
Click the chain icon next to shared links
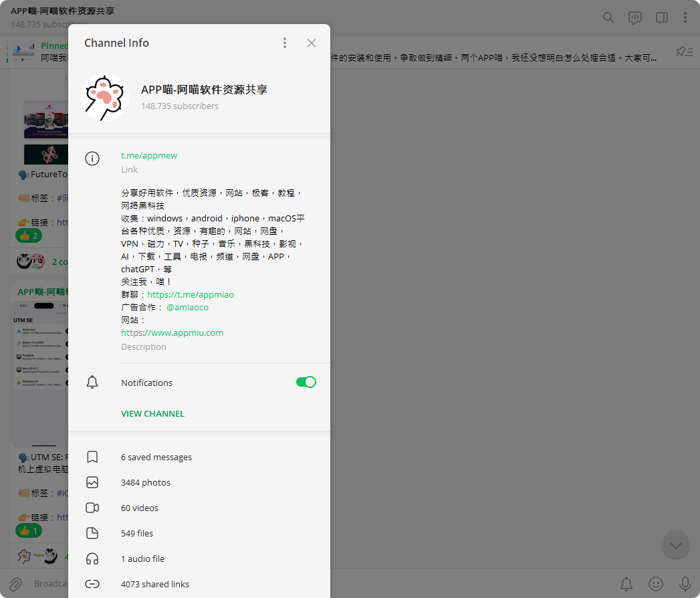point(93,584)
